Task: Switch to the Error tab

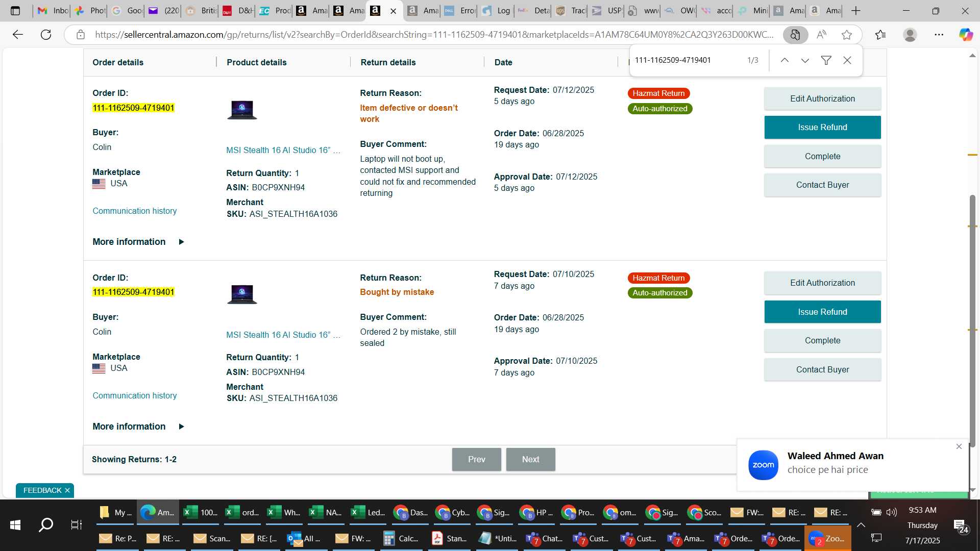Action: coord(459,10)
